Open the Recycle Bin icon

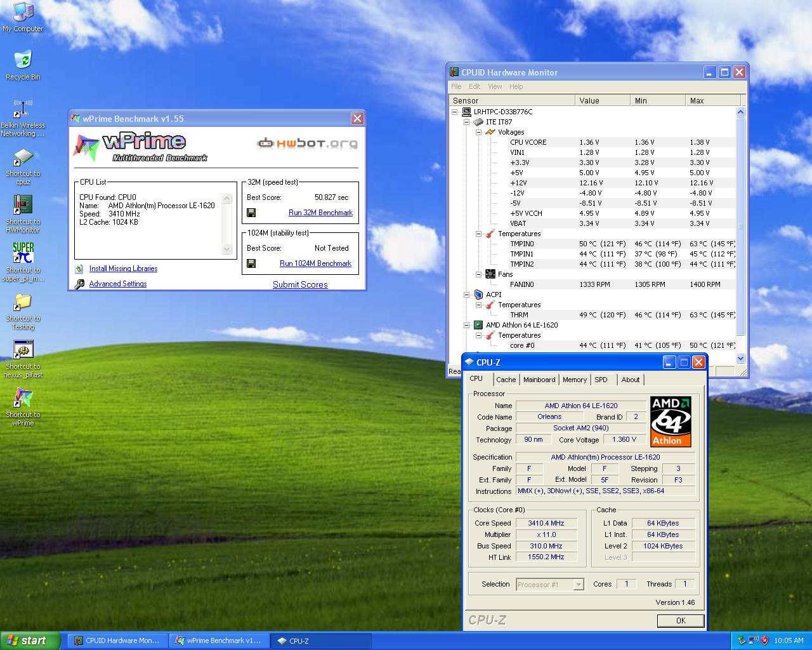(x=23, y=65)
